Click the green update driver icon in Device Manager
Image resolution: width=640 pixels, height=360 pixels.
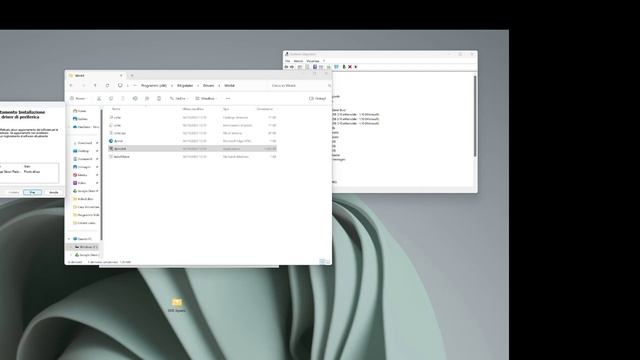(344, 67)
